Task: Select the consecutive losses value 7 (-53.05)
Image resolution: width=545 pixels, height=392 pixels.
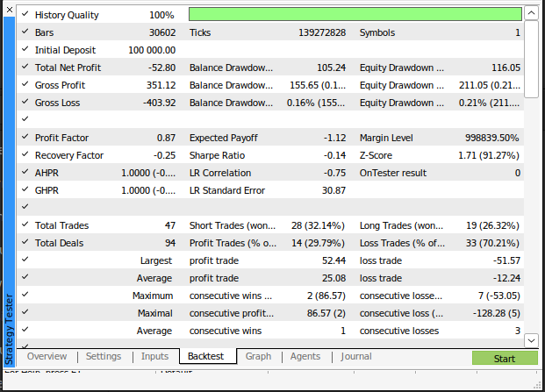Action: tap(499, 296)
